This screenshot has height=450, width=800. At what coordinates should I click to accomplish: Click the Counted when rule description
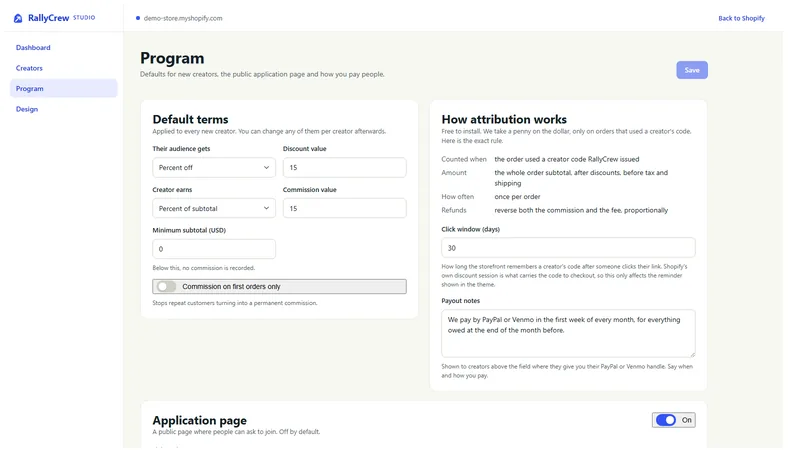(x=566, y=159)
